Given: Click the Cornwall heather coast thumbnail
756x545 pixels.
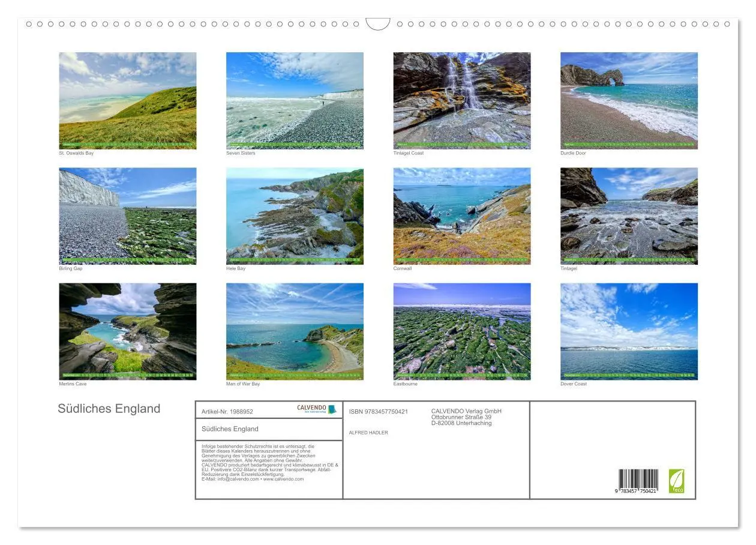Looking at the screenshot, I should (x=462, y=216).
